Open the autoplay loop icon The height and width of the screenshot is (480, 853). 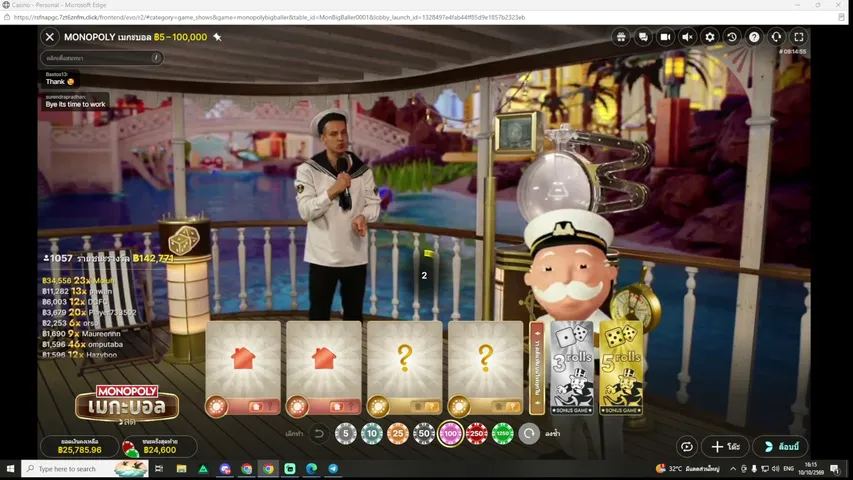point(687,447)
